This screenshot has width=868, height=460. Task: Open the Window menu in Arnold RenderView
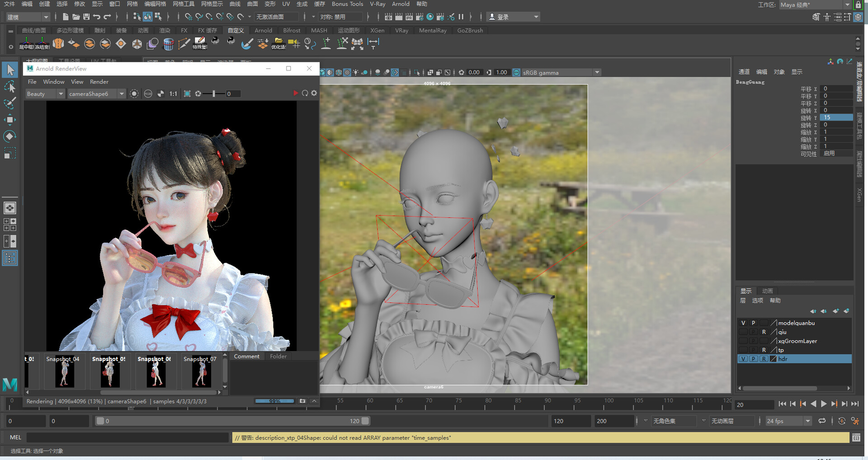pos(54,81)
